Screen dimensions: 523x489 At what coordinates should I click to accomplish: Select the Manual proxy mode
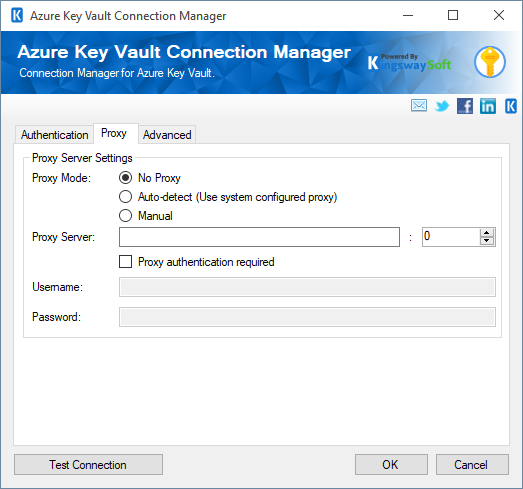pos(125,216)
